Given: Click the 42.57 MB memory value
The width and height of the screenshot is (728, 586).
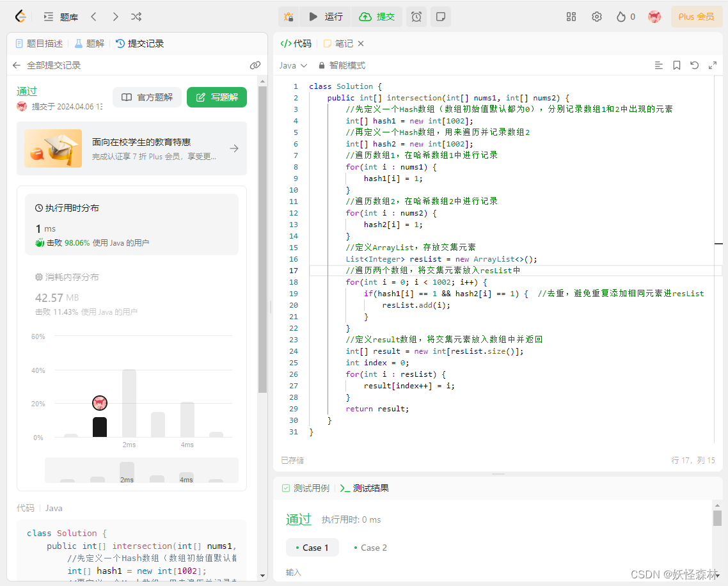Looking at the screenshot, I should (x=57, y=297).
